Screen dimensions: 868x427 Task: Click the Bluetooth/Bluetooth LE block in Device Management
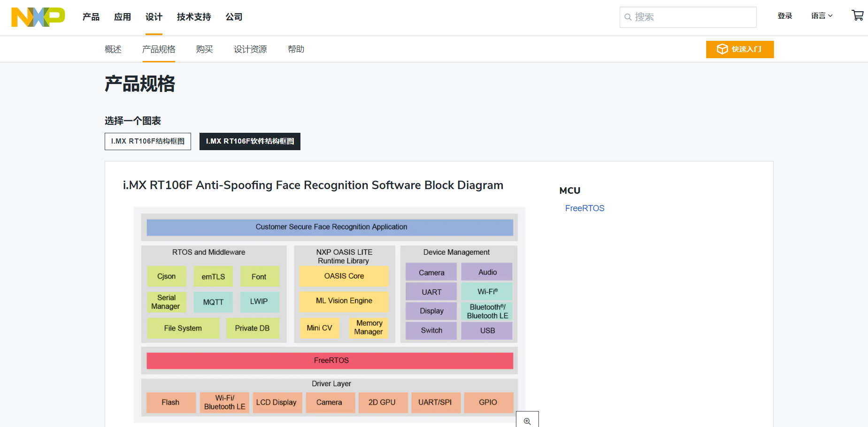(x=487, y=311)
